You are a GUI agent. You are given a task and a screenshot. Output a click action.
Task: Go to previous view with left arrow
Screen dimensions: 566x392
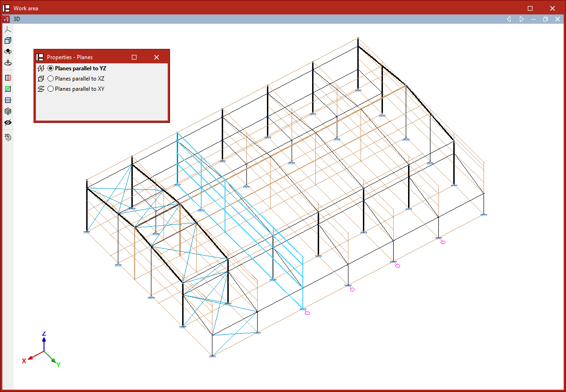[509, 19]
